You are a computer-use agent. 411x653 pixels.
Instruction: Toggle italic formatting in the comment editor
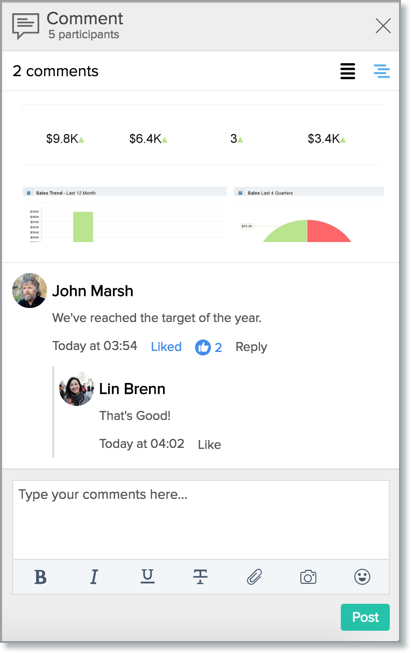pos(94,577)
